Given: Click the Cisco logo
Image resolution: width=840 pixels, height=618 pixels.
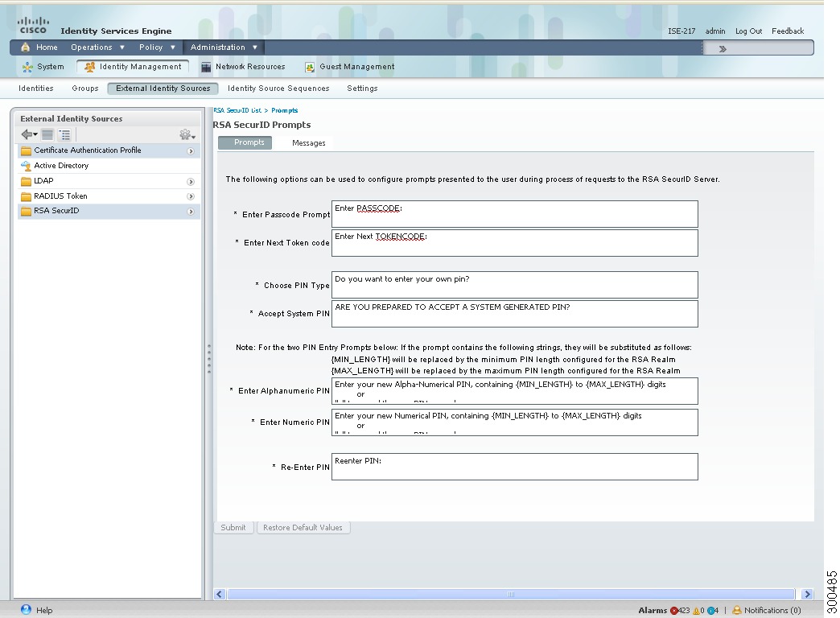Looking at the screenshot, I should (33, 25).
